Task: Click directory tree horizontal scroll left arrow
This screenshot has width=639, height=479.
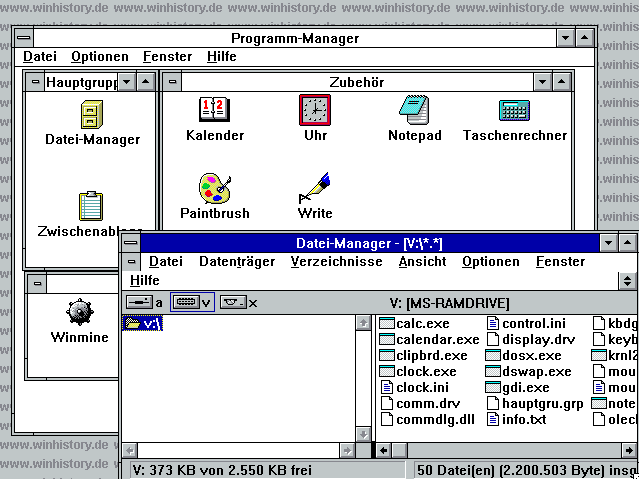Action: point(130,450)
